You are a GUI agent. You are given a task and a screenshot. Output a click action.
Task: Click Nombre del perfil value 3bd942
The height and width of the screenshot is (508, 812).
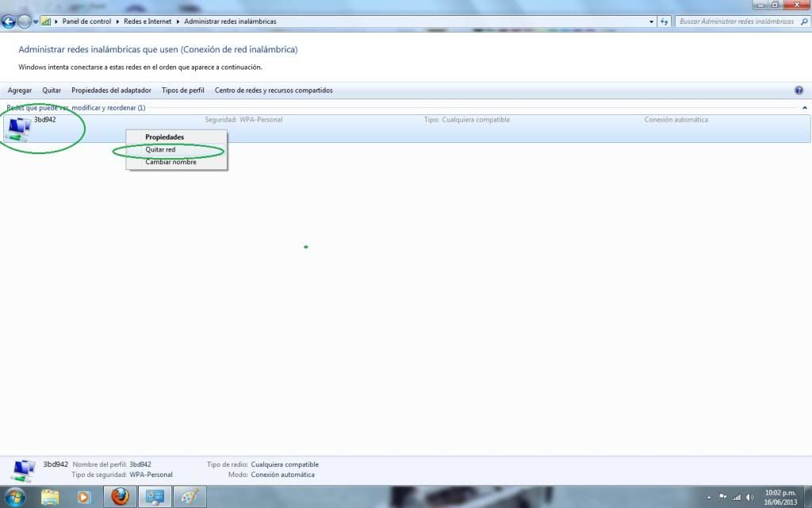coord(140,464)
